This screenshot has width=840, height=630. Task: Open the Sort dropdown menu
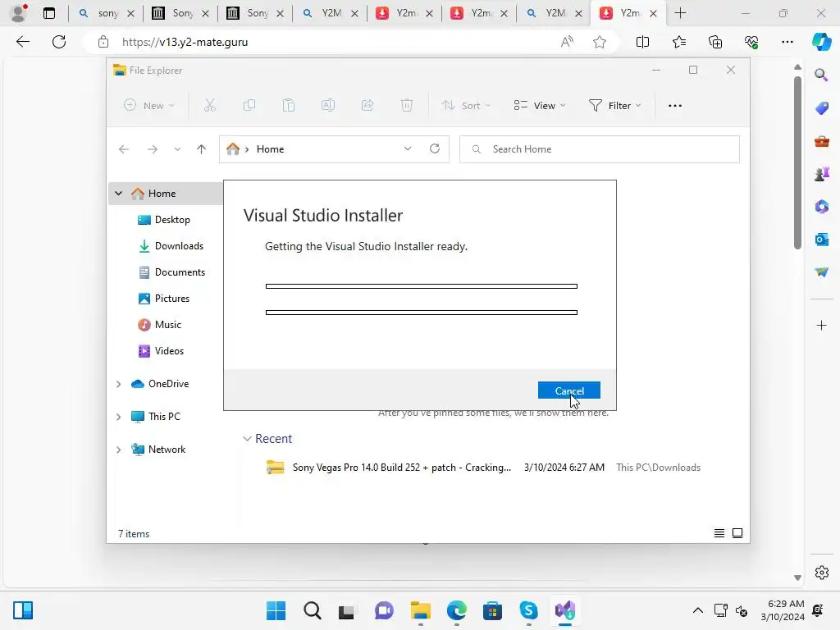click(466, 106)
